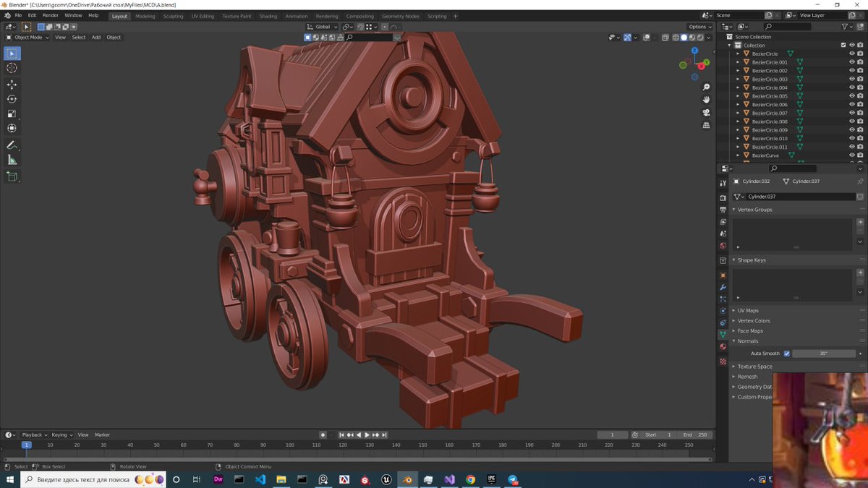Select the Select Box tool
The width and height of the screenshot is (868, 488).
click(x=12, y=53)
